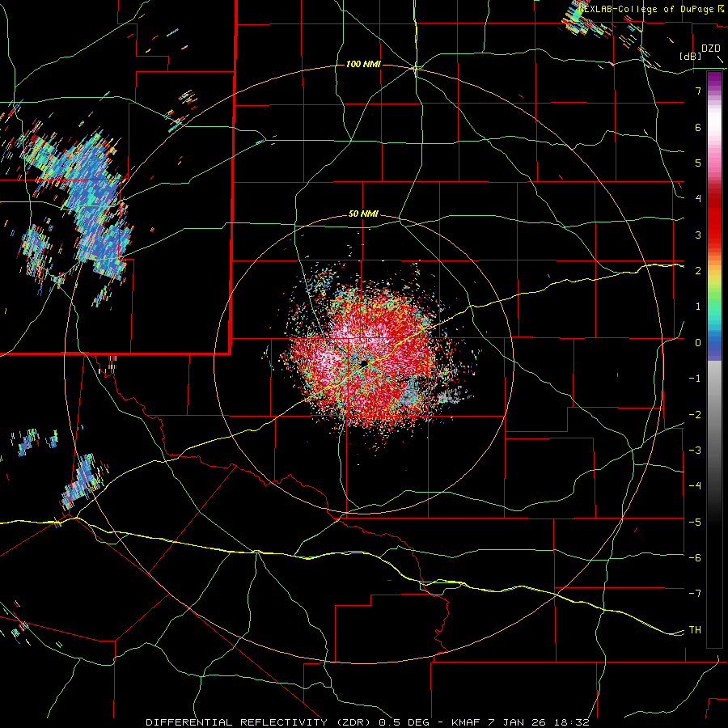Click the "NEXLAB-College of DuPage" header text

point(646,9)
